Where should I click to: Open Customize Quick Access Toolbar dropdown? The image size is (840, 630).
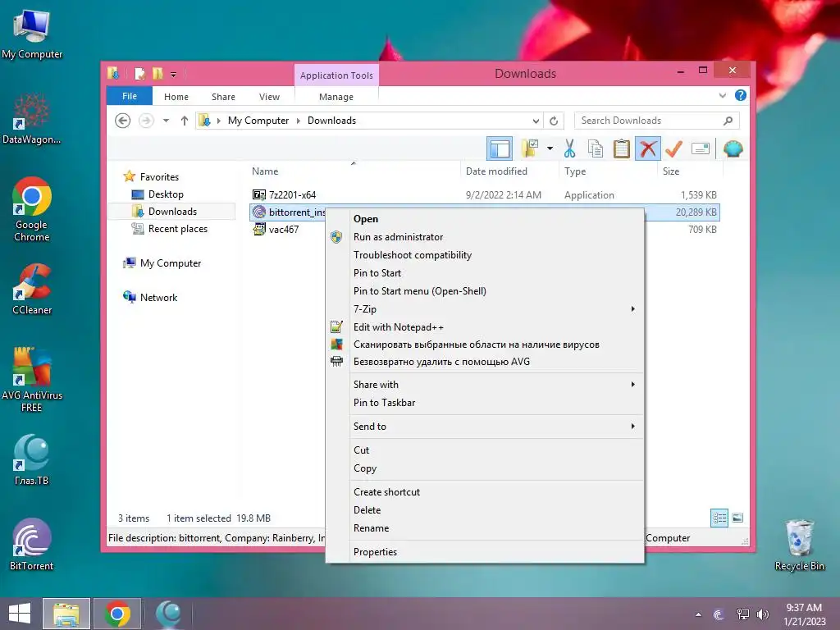(174, 75)
